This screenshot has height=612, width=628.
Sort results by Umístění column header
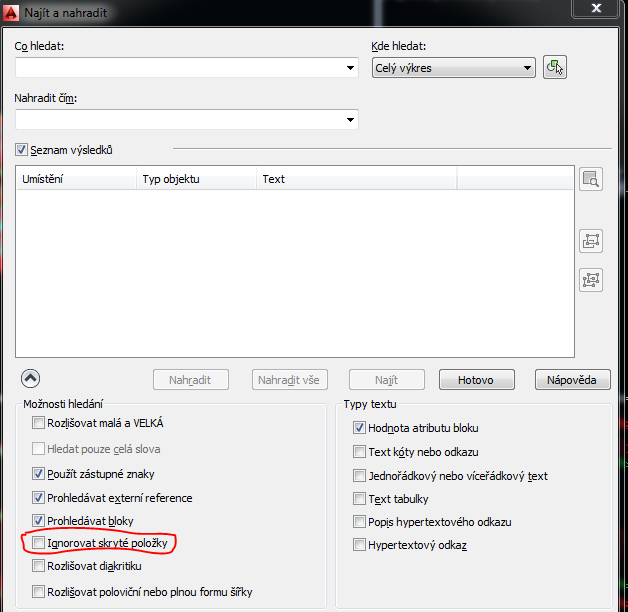point(77,179)
